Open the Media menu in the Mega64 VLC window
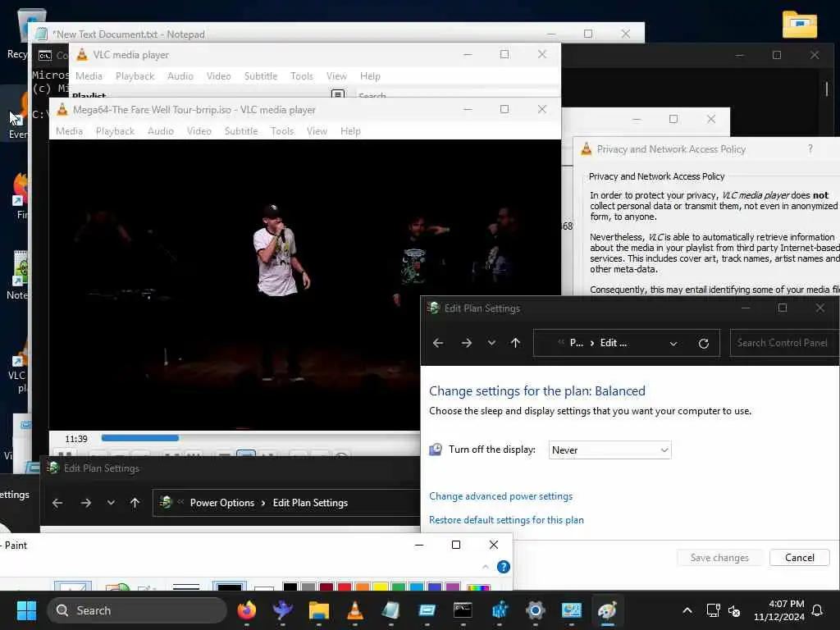The width and height of the screenshot is (840, 630). coord(69,130)
